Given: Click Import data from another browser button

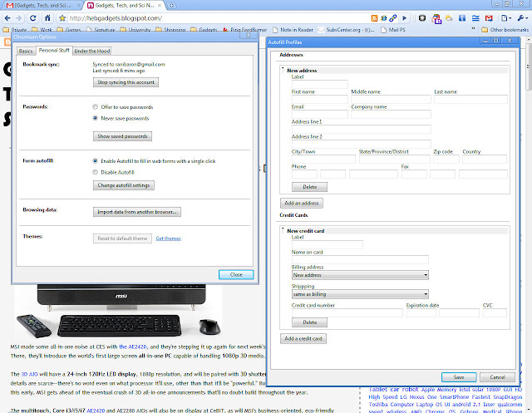Looking at the screenshot, I should [x=137, y=212].
